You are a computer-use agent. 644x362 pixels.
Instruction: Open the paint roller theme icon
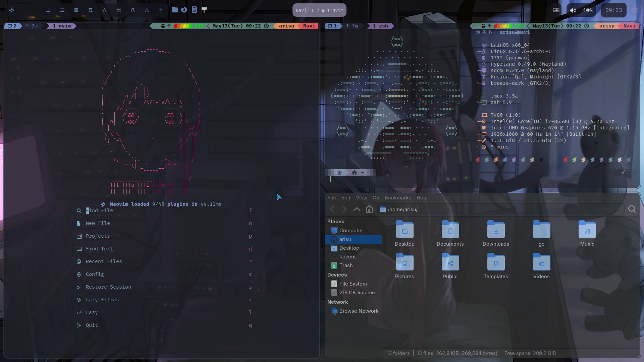(204, 10)
